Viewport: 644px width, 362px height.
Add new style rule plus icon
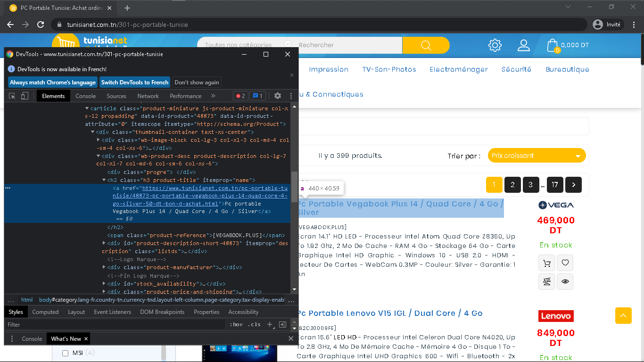(270, 324)
